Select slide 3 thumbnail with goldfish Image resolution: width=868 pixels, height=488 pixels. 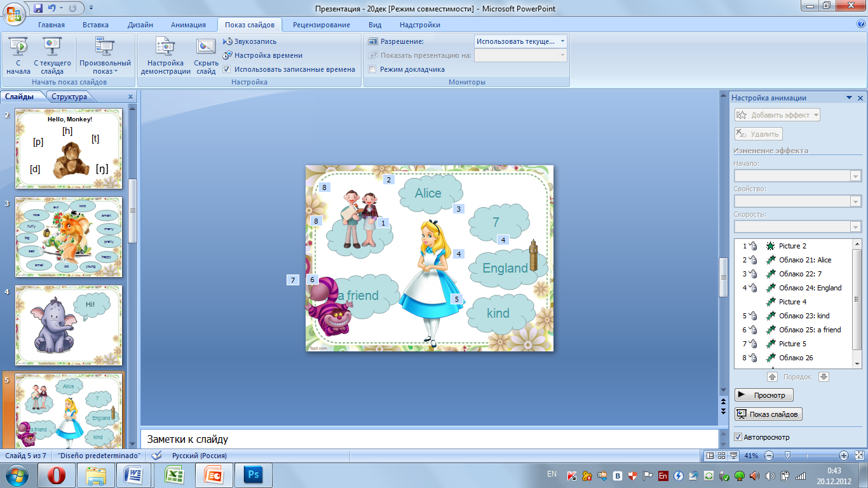(69, 237)
